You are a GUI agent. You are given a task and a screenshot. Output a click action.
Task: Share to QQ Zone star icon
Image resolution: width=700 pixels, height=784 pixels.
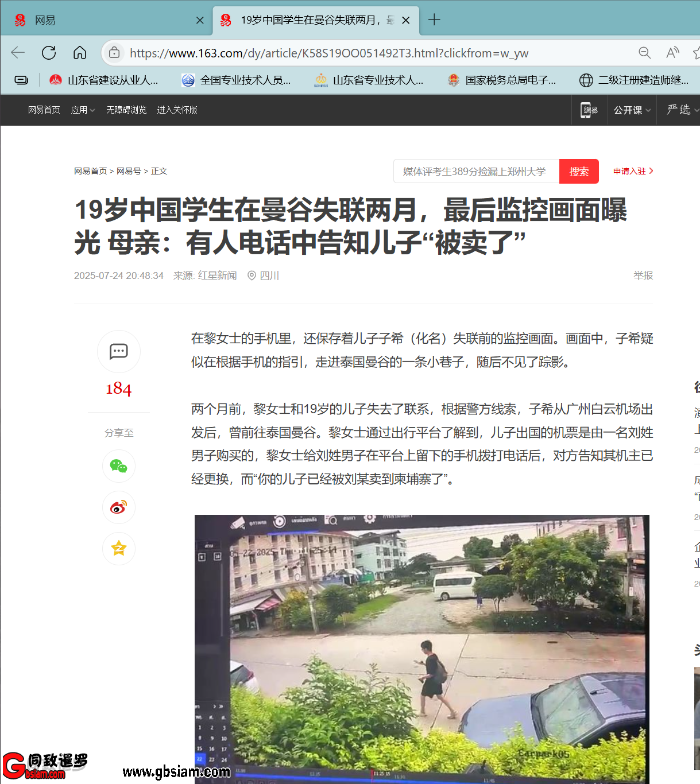tap(119, 549)
